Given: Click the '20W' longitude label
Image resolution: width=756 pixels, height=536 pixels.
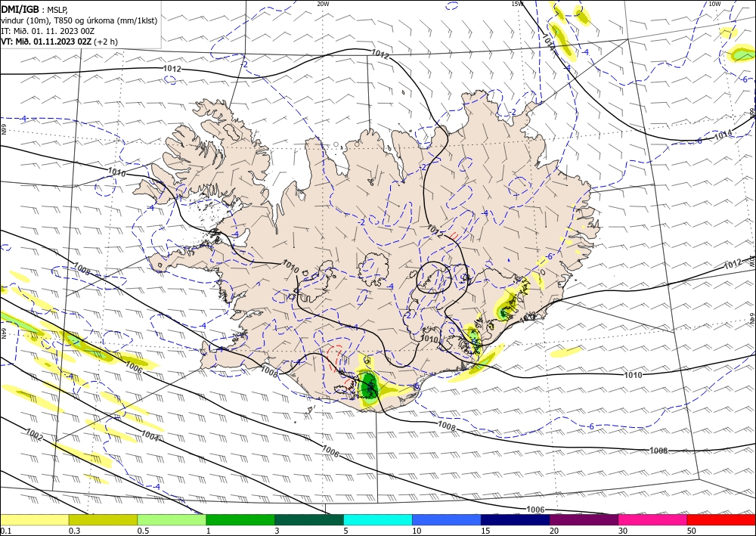Looking at the screenshot, I should 323,4.
